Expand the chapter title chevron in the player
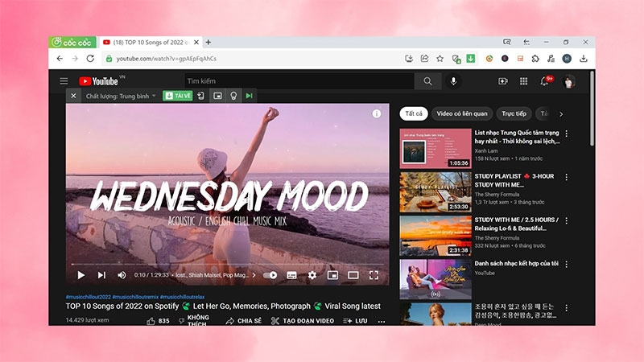 pos(254,275)
